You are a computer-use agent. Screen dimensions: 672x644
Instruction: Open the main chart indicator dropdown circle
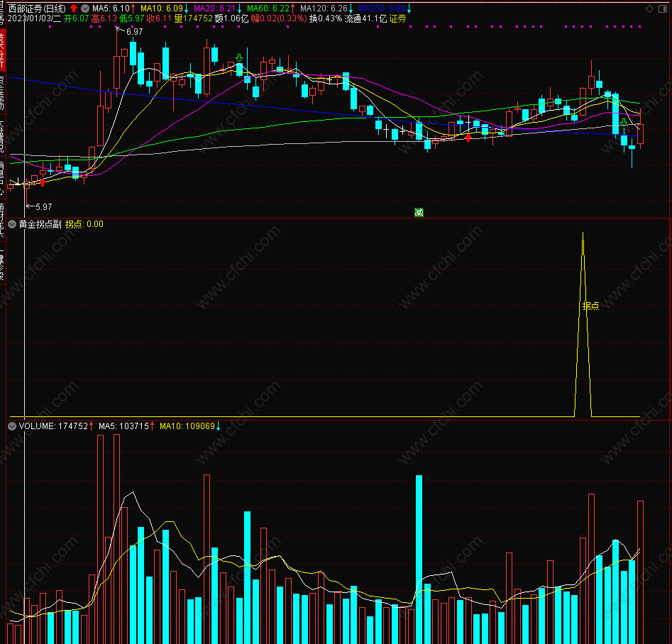point(85,8)
